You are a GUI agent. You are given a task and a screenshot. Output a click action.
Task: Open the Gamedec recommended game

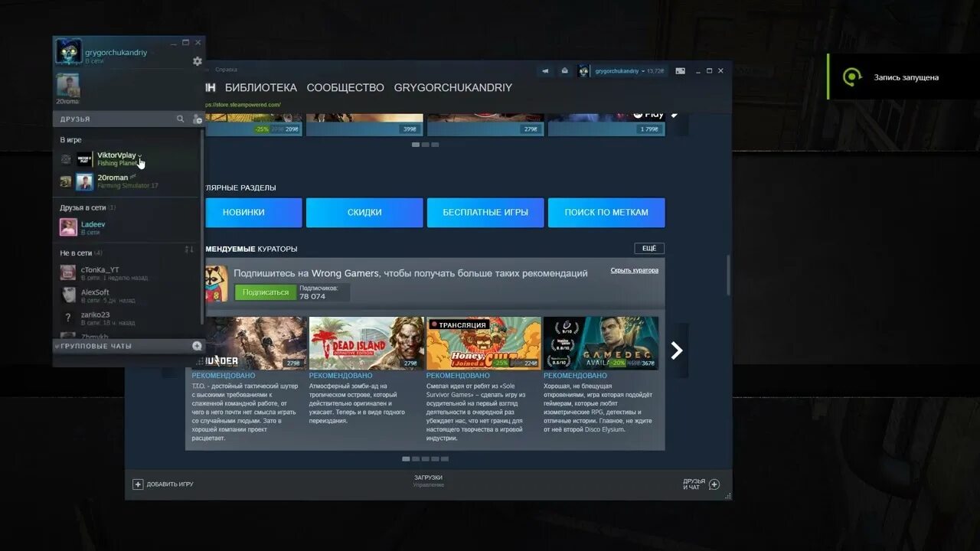(601, 344)
